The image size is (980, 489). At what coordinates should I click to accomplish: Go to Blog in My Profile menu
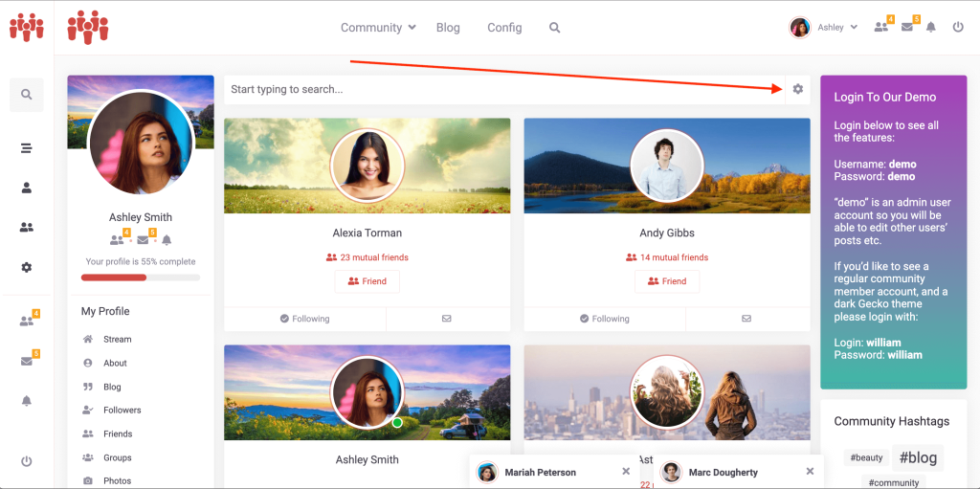(113, 387)
